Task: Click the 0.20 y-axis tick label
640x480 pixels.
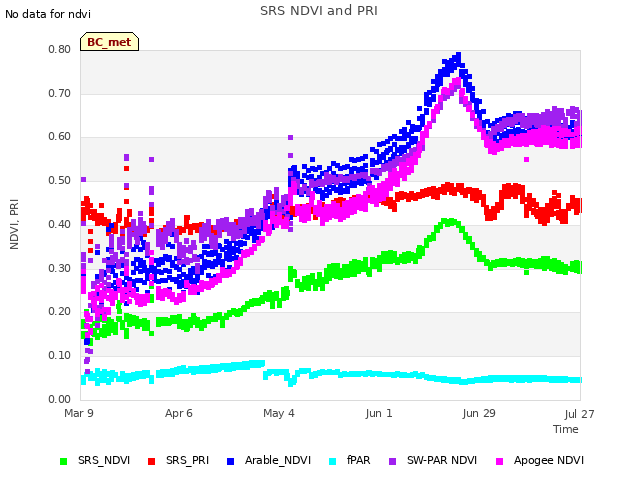Action: click(60, 311)
